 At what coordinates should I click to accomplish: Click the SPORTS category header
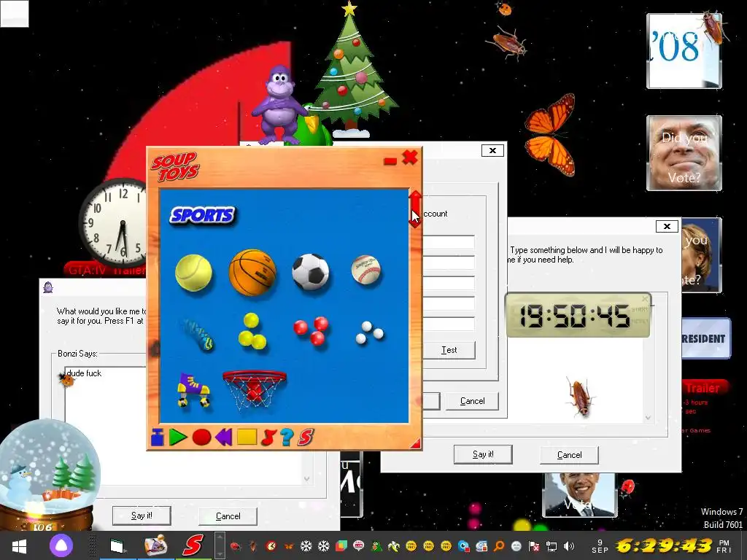pyautogui.click(x=203, y=215)
